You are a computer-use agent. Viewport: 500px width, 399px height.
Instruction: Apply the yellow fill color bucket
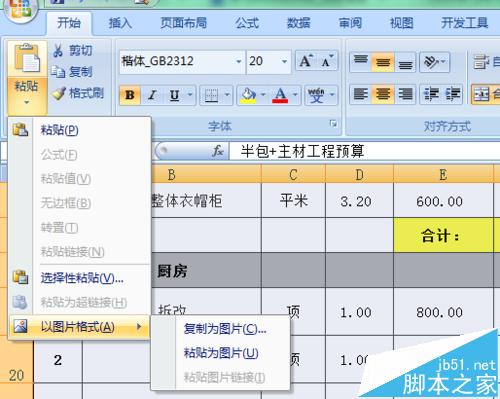point(248,95)
